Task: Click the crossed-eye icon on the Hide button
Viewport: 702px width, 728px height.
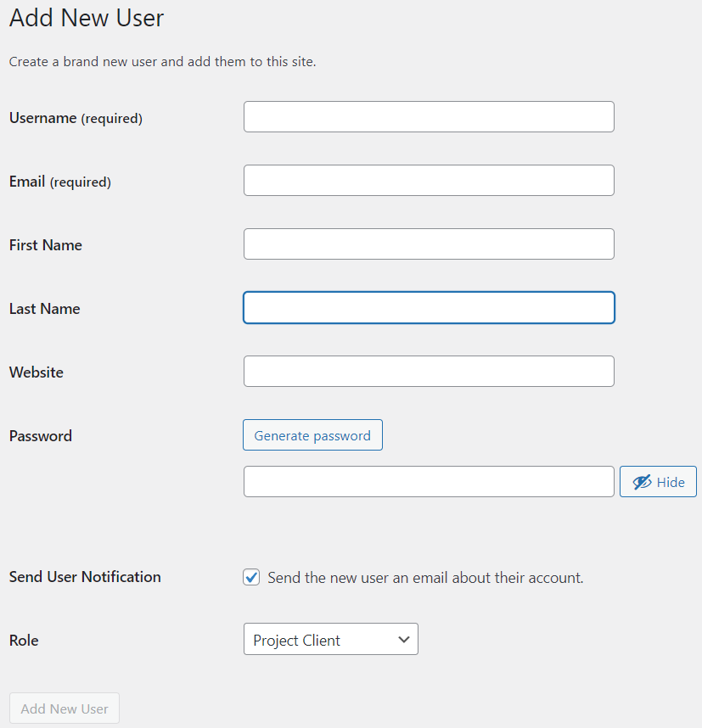Action: point(643,481)
